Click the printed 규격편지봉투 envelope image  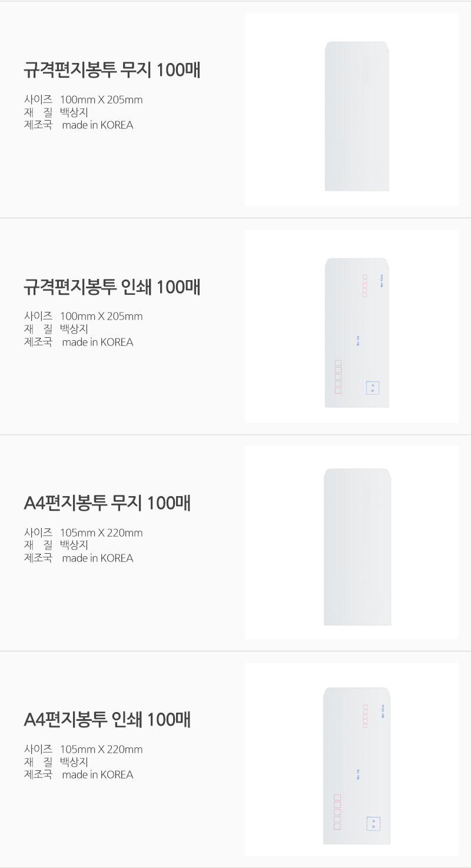click(x=357, y=332)
